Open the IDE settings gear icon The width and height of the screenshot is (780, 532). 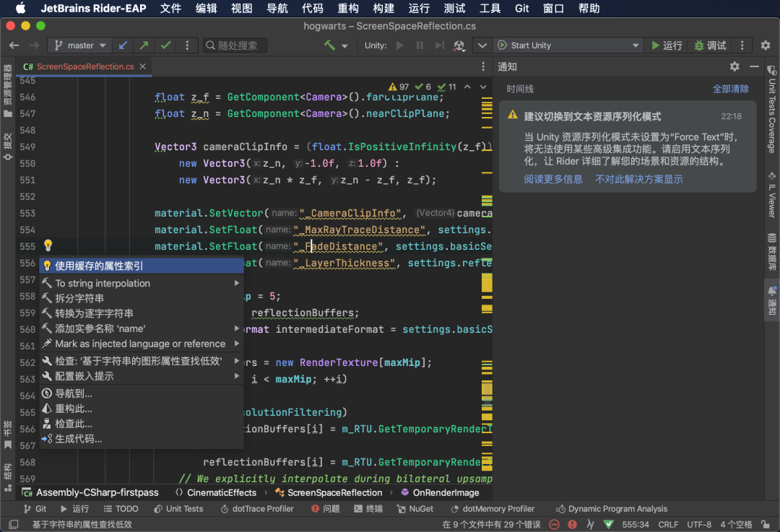[x=766, y=45]
